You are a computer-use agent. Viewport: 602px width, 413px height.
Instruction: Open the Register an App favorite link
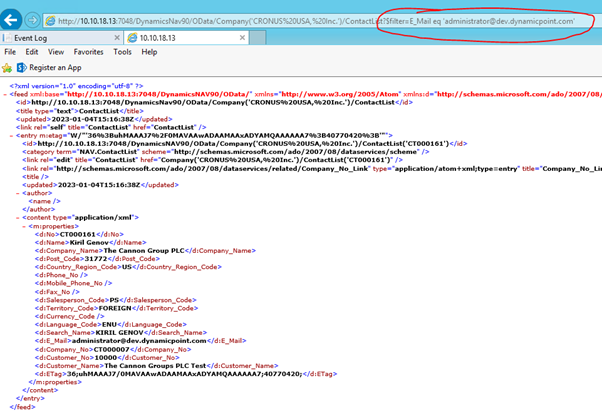55,68
